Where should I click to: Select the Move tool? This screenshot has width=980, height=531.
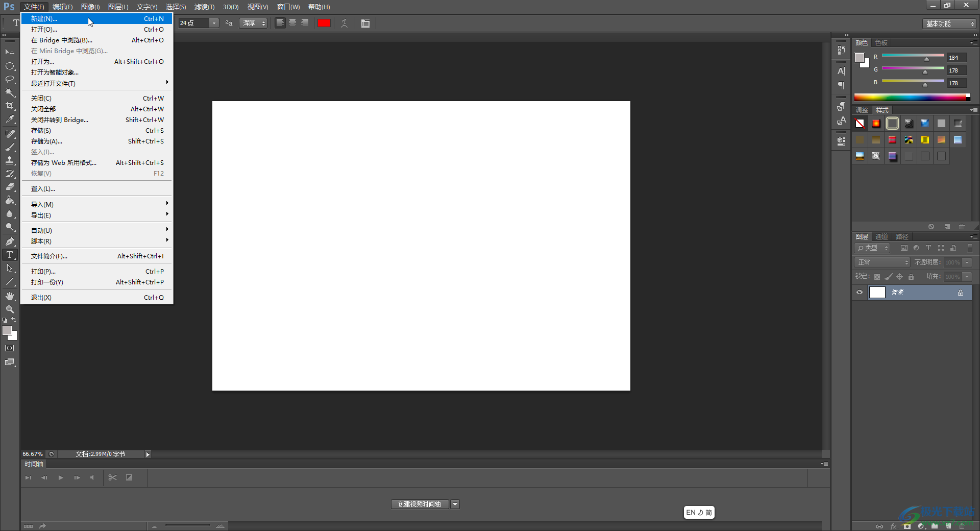coord(10,52)
